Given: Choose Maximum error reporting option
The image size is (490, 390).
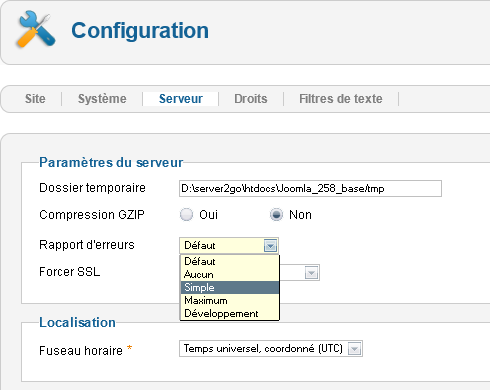Looking at the screenshot, I should click(x=229, y=300).
